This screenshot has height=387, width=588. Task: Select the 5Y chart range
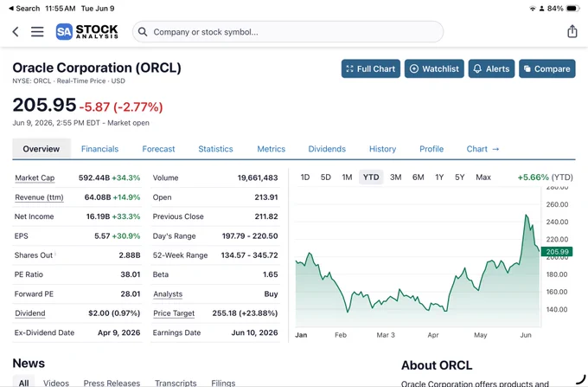click(x=460, y=177)
